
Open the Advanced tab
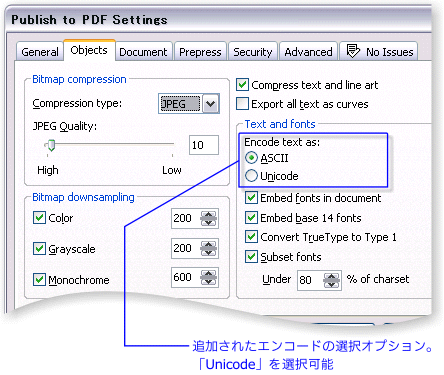coord(308,52)
